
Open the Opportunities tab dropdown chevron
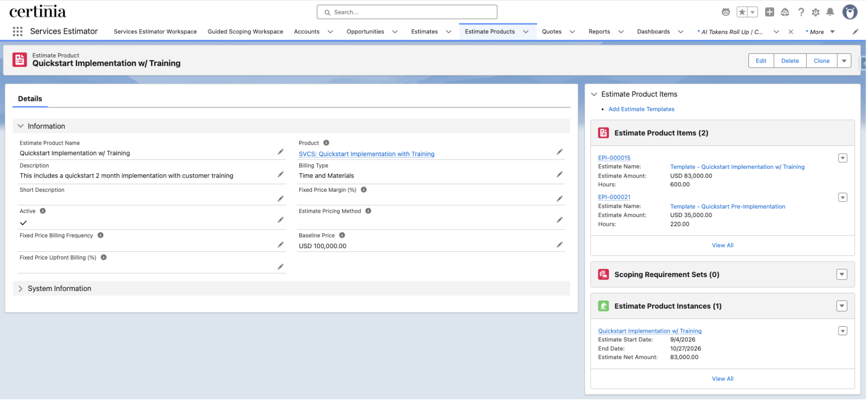tap(395, 32)
